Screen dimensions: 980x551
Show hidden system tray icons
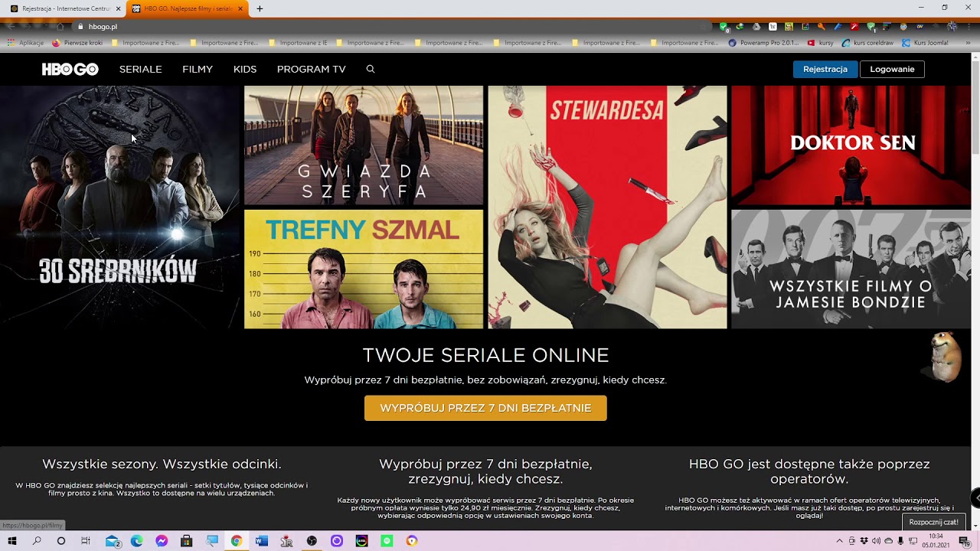pos(839,541)
